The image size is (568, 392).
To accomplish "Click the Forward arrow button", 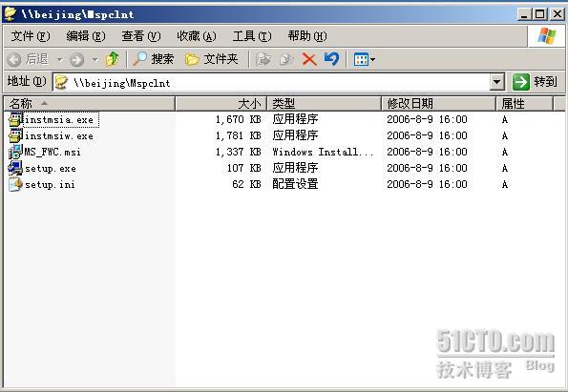I will pos(76,59).
